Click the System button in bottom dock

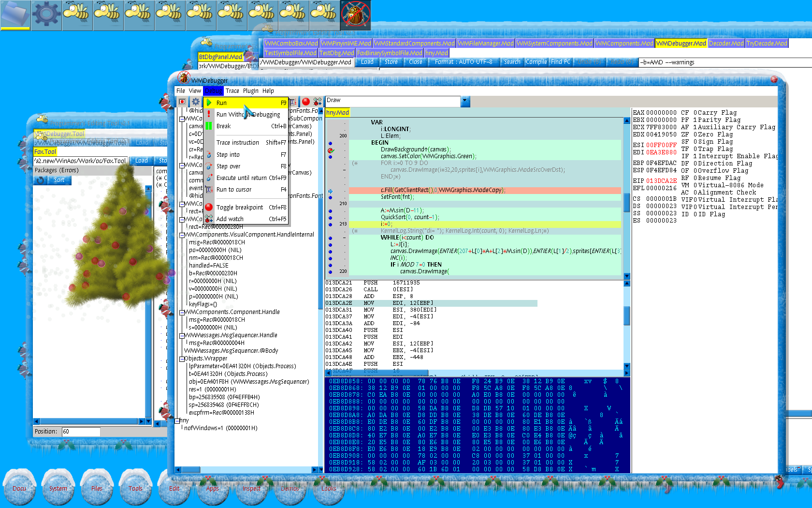point(58,487)
